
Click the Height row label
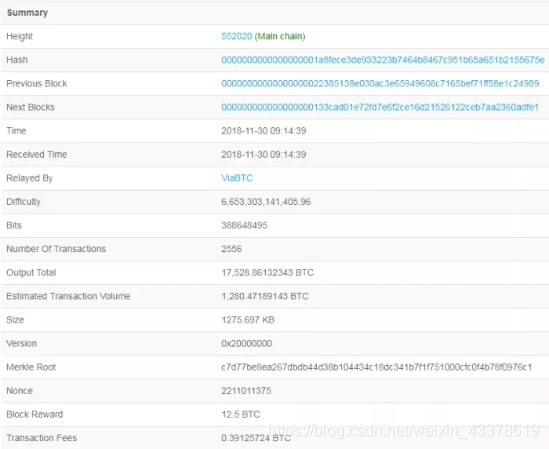[20, 36]
